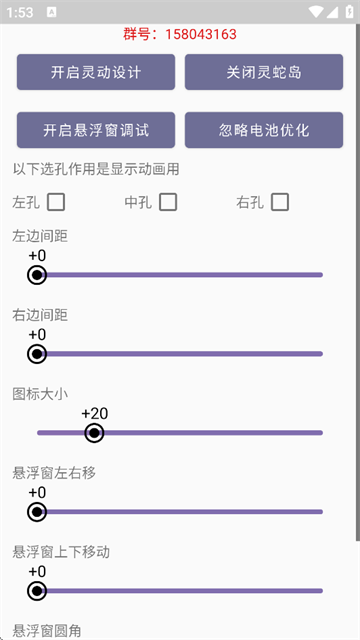
Task: Tap the clock time in status bar
Action: [20, 12]
